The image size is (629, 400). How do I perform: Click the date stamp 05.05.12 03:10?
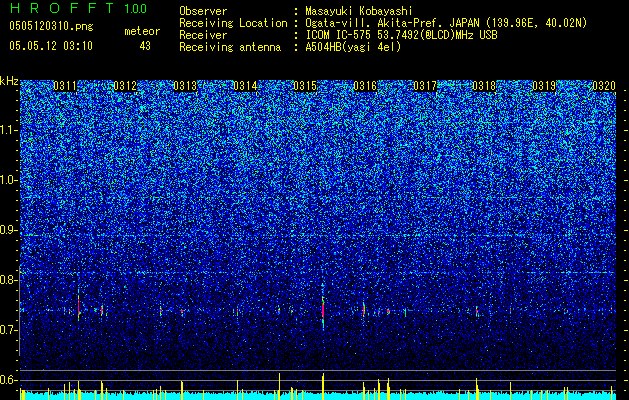[x=51, y=46]
